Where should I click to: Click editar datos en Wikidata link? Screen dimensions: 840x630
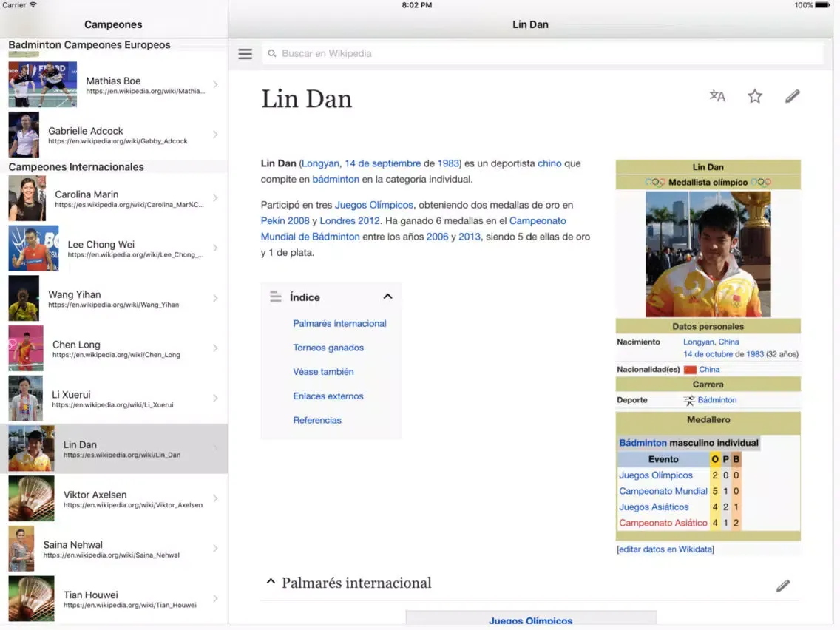pos(665,549)
